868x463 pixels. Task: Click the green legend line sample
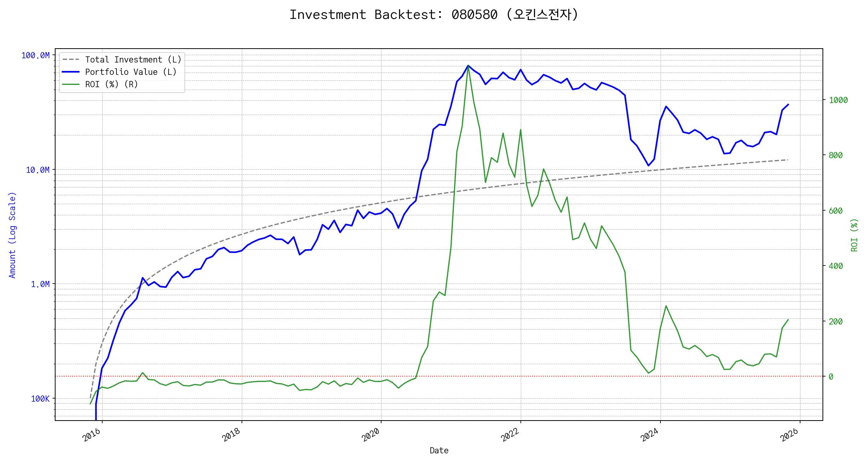point(71,84)
